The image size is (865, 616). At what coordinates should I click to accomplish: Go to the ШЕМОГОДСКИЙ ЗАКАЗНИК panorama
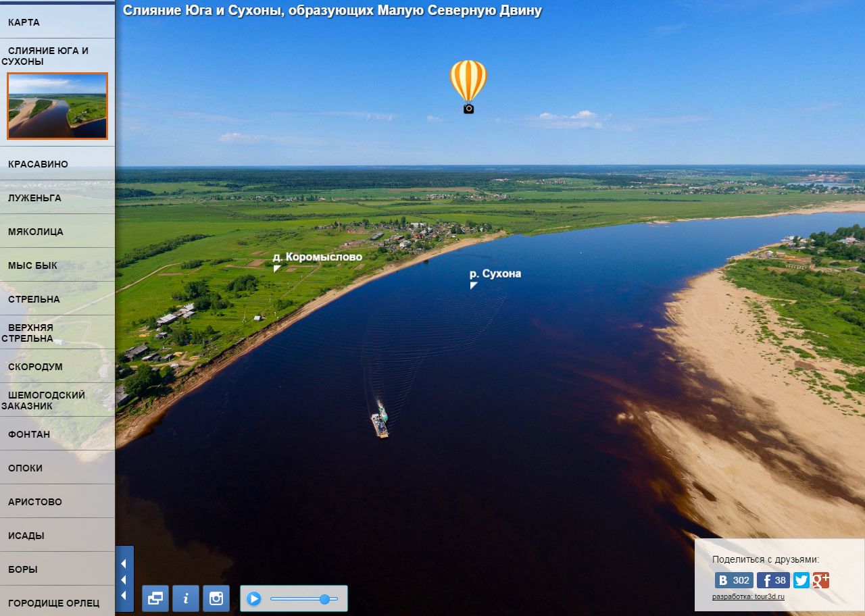click(x=46, y=400)
